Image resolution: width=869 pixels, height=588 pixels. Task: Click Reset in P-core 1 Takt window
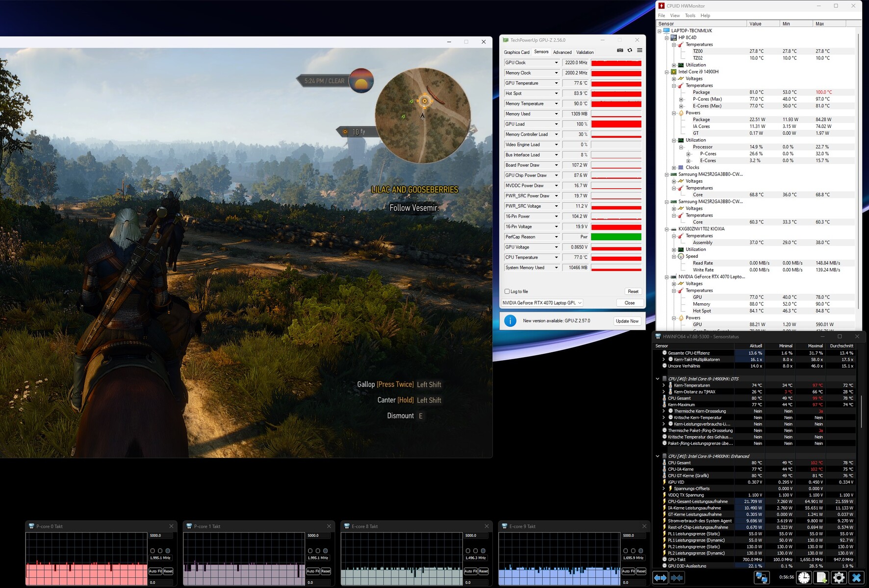click(x=326, y=571)
